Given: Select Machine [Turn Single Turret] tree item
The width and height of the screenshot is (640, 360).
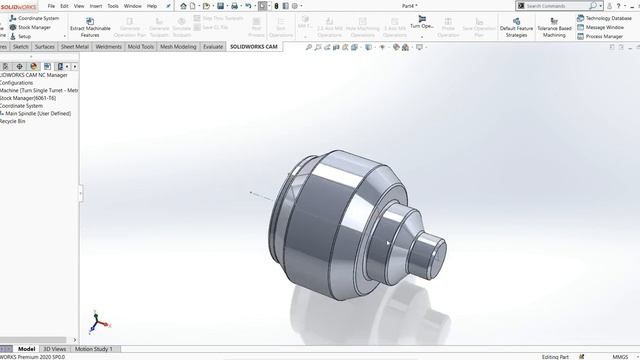Looking at the screenshot, I should [39, 91].
